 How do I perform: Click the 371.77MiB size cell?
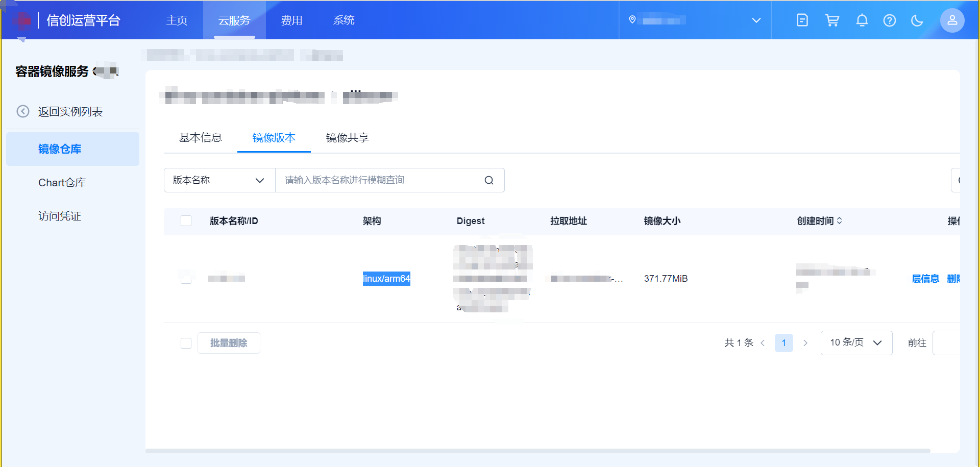[x=666, y=279]
